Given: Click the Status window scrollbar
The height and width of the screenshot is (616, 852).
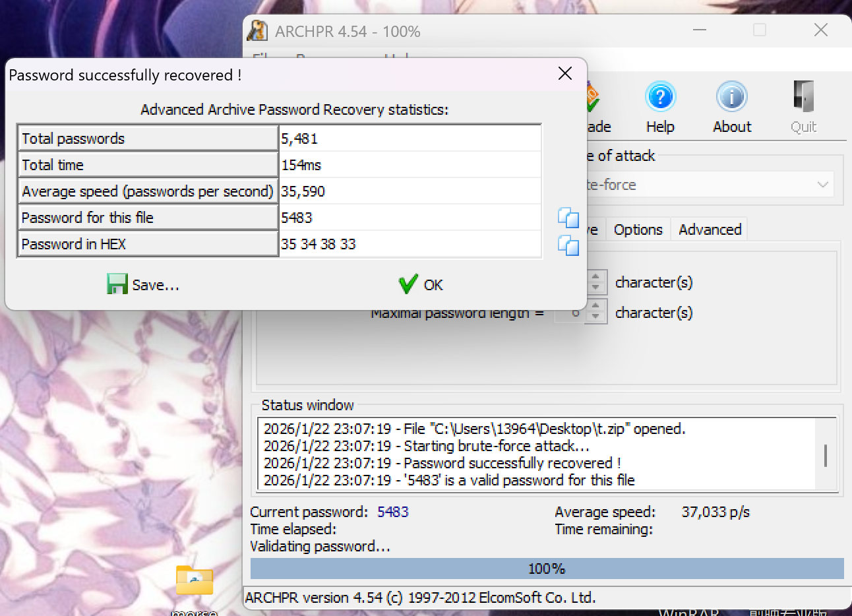Looking at the screenshot, I should [x=826, y=455].
